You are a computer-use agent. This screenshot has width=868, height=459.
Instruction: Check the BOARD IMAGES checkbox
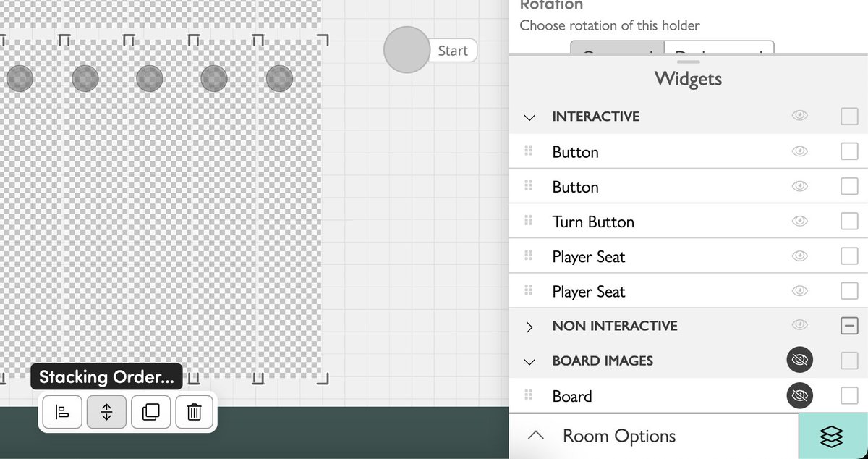(849, 360)
